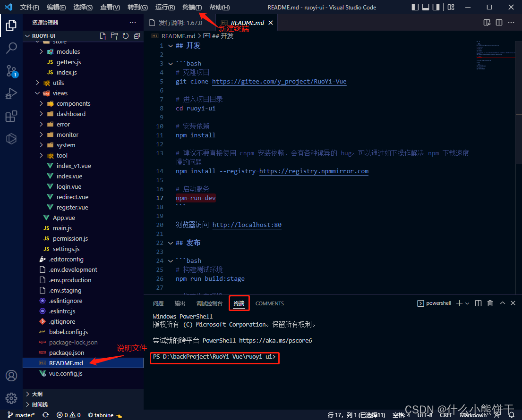Collapse the views folder
The height and width of the screenshot is (420, 522).
coord(37,93)
